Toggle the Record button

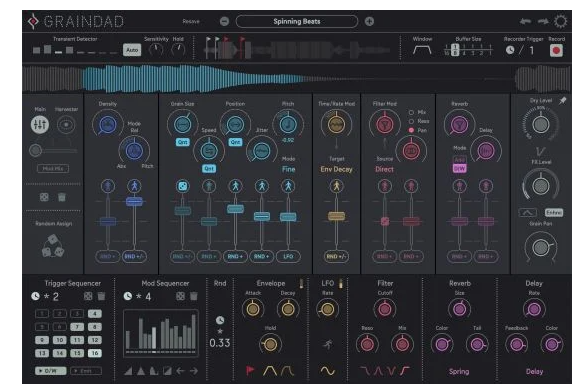[556, 50]
